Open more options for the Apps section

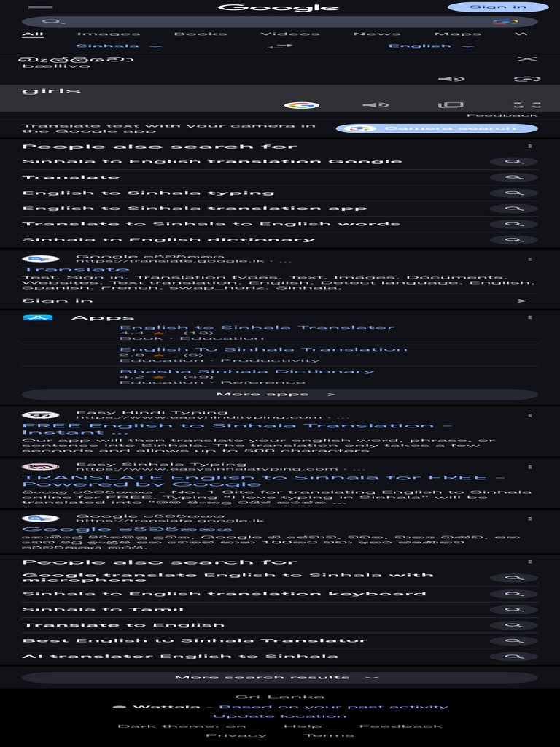click(x=530, y=317)
